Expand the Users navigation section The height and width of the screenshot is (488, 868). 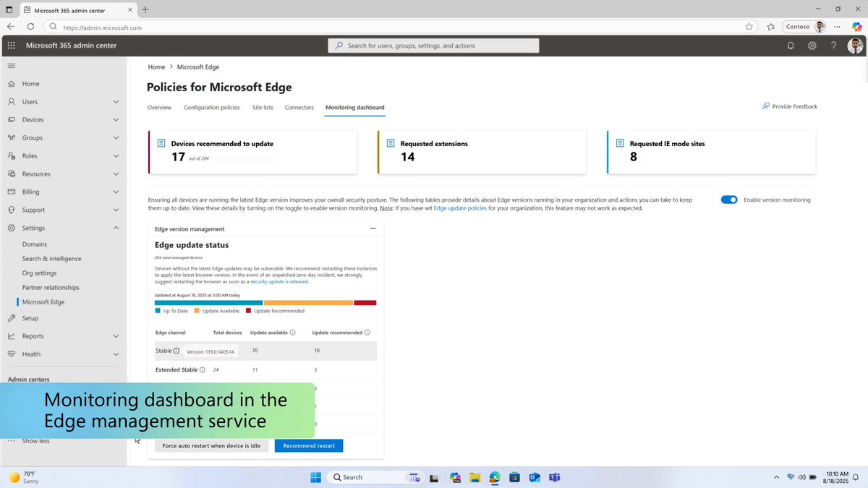(x=116, y=102)
